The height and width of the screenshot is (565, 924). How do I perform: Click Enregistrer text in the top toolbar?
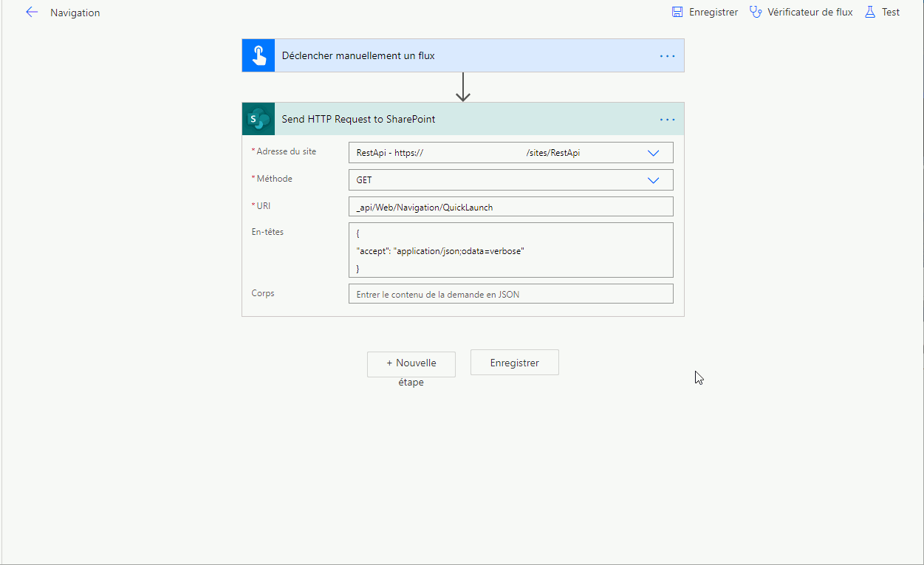tap(713, 12)
